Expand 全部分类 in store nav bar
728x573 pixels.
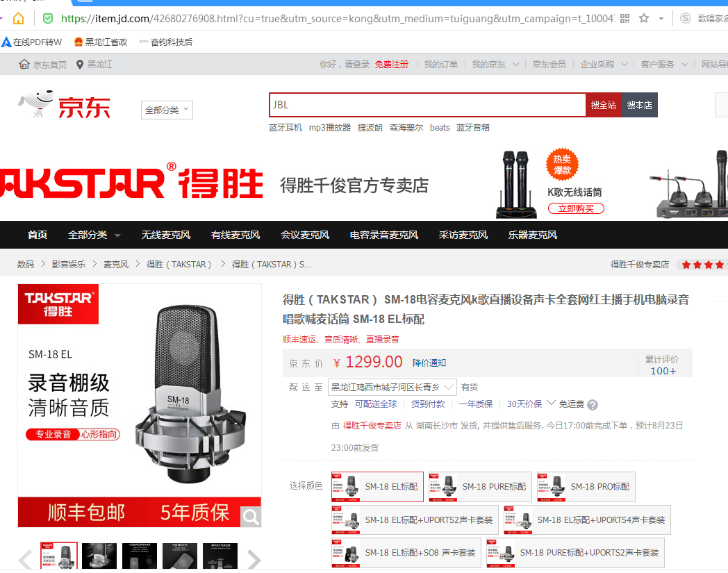click(x=94, y=235)
